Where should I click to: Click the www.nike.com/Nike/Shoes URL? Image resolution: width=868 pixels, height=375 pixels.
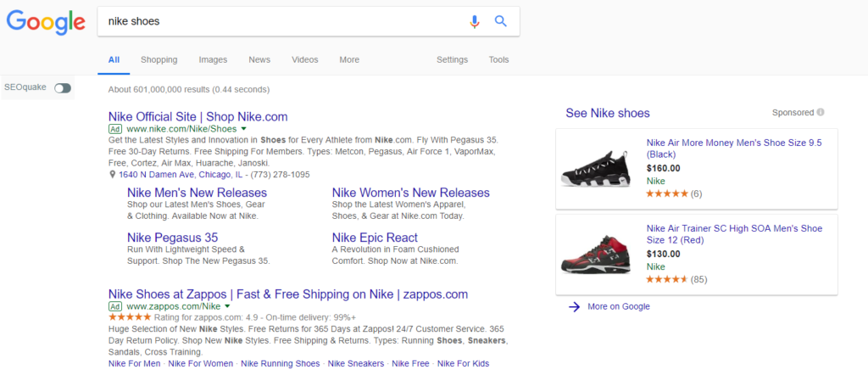tap(181, 129)
